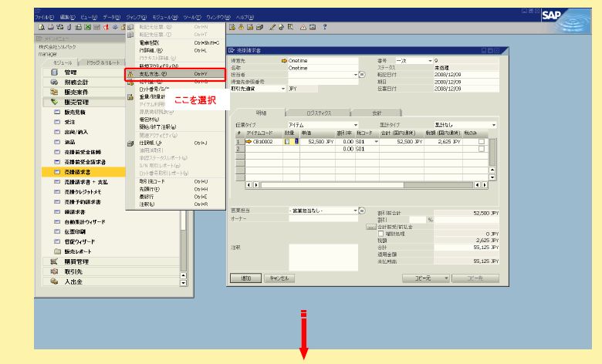Select 電卓を開く in the context menu
This screenshot has height=364, width=602.
pyautogui.click(x=175, y=43)
